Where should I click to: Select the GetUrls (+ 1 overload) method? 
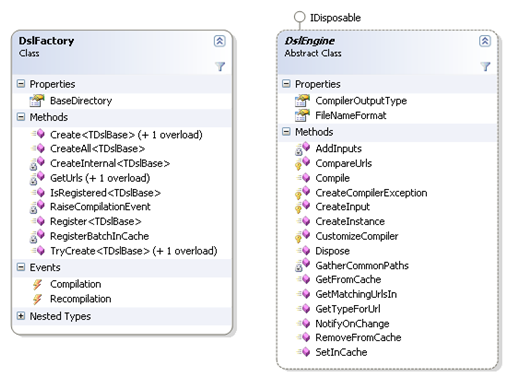(100, 178)
